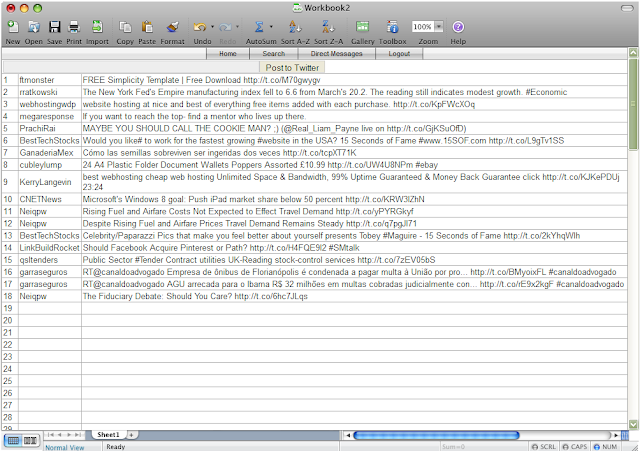Click the add sheet plus tab
Screen dimensions: 640x451
(x=131, y=435)
